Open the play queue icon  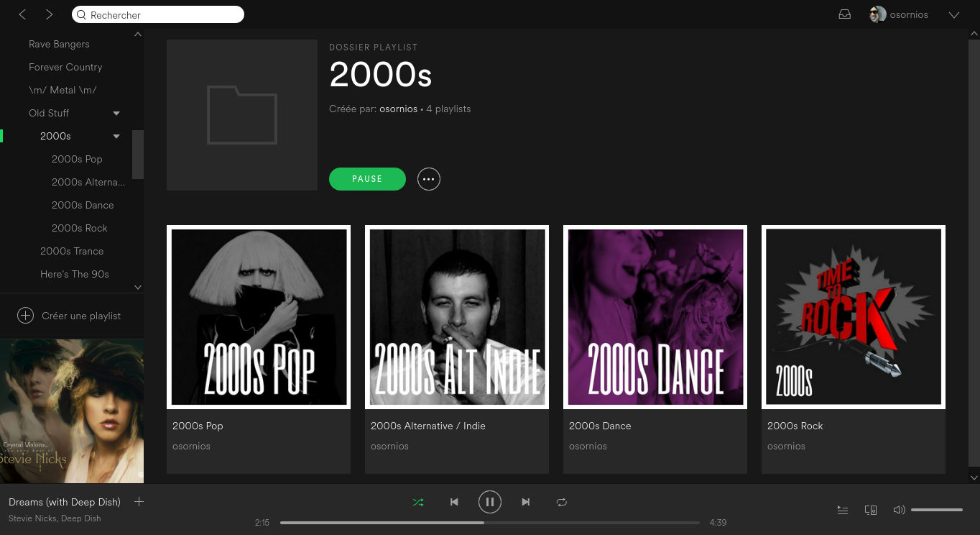[x=843, y=510]
